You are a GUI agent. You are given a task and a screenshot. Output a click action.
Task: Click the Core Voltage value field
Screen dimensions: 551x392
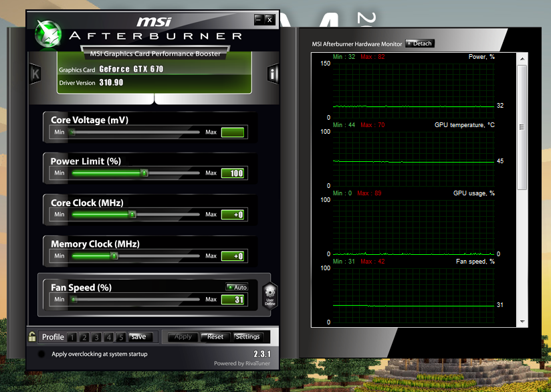pyautogui.click(x=233, y=132)
